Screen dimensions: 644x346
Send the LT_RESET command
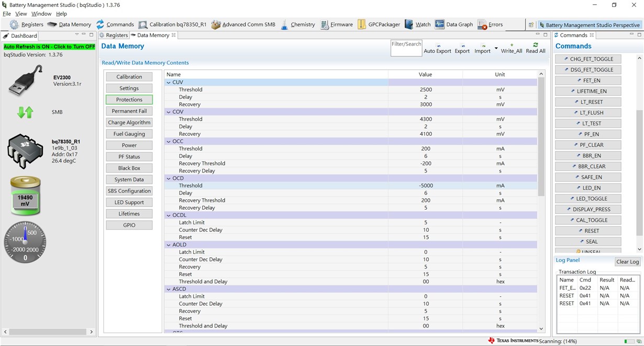[x=589, y=102]
